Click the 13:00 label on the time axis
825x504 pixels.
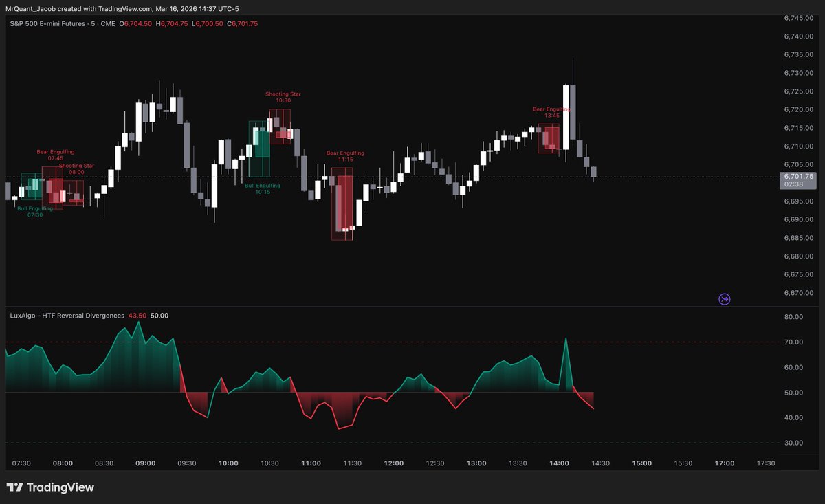476,463
